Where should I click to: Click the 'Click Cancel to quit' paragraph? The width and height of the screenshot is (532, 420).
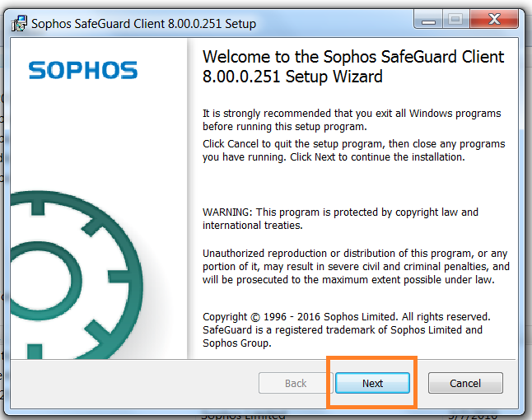(353, 150)
